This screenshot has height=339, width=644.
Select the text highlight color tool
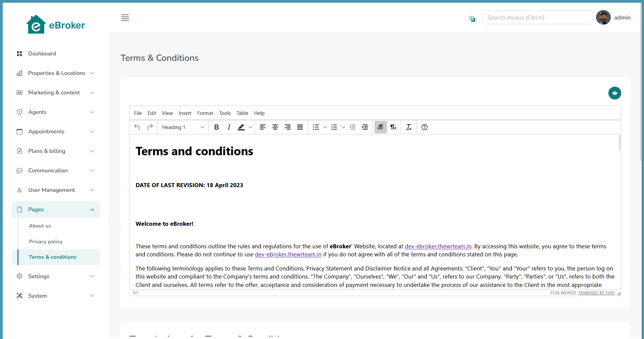click(x=241, y=127)
